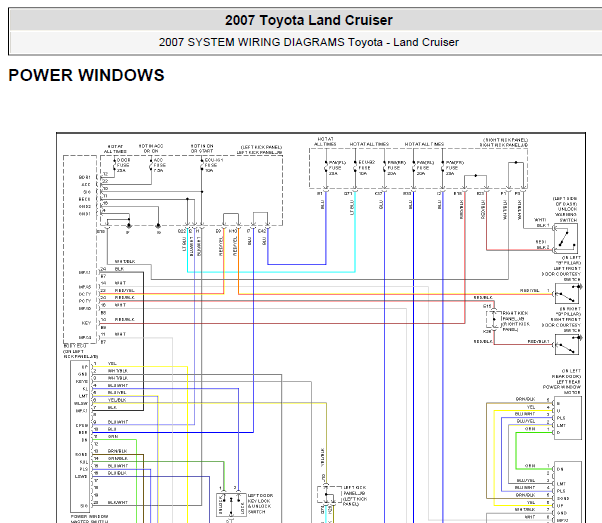Select the "LEFT KICK PANEL J/B" label at top
Screen dimensions: 602x523
pyautogui.click(x=260, y=150)
